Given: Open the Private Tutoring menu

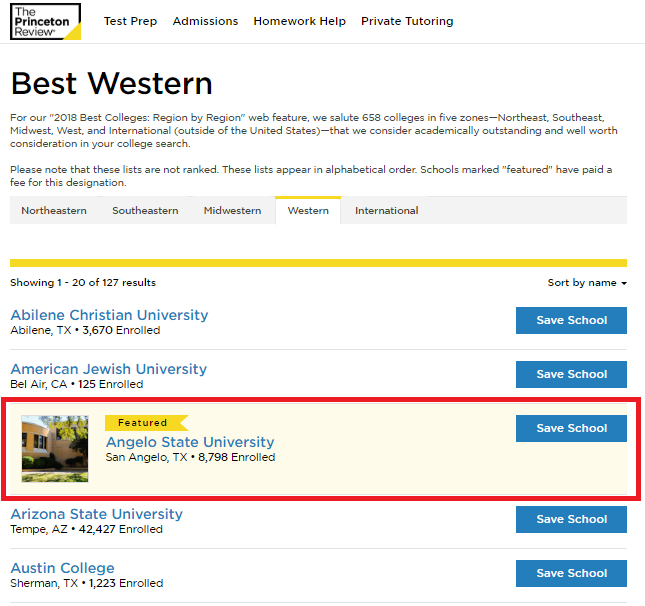Looking at the screenshot, I should click(x=407, y=21).
